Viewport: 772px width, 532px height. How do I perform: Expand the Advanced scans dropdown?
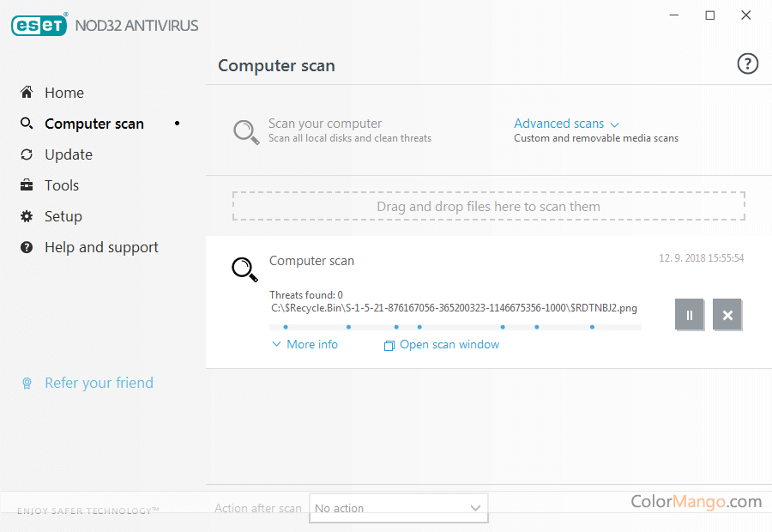point(566,124)
